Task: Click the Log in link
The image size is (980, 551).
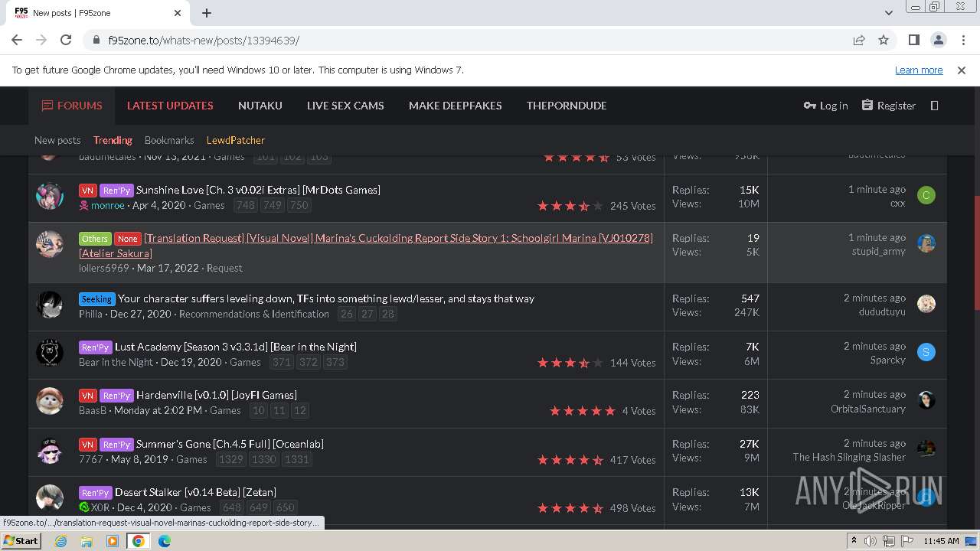Action: tap(825, 106)
